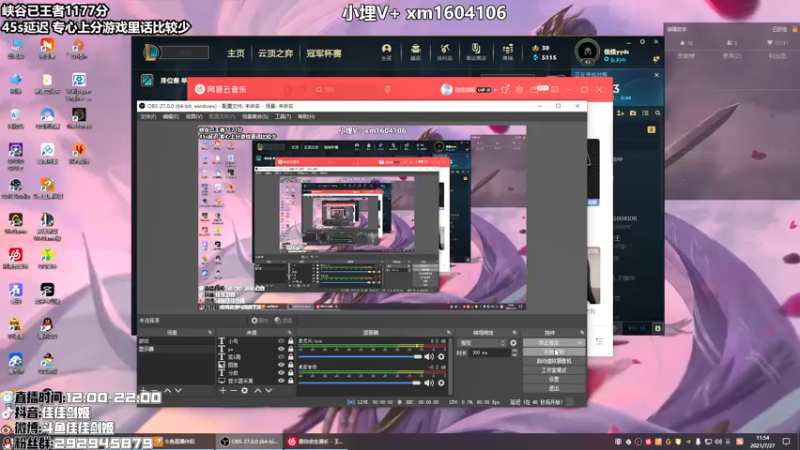Open OBS 工具(T) menu
Viewport: 800px width, 450px height.
pos(283,117)
